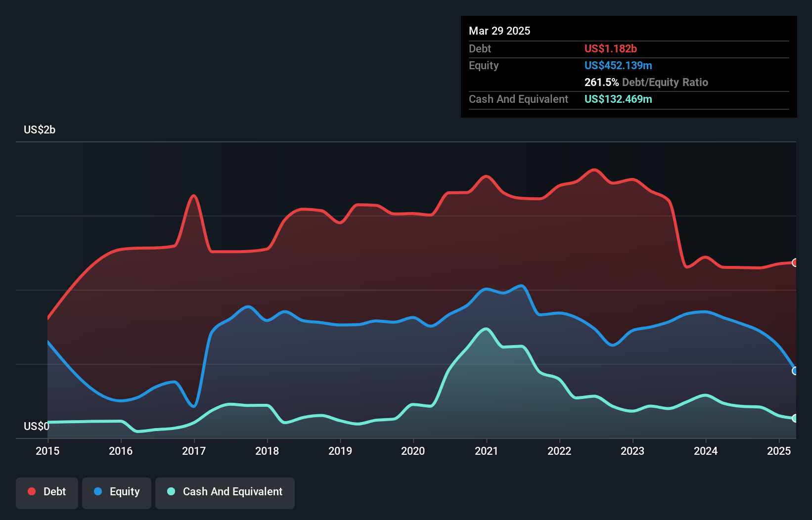Select the teal Cash endpoint marker
Screen dimensions: 812x520
(x=795, y=418)
